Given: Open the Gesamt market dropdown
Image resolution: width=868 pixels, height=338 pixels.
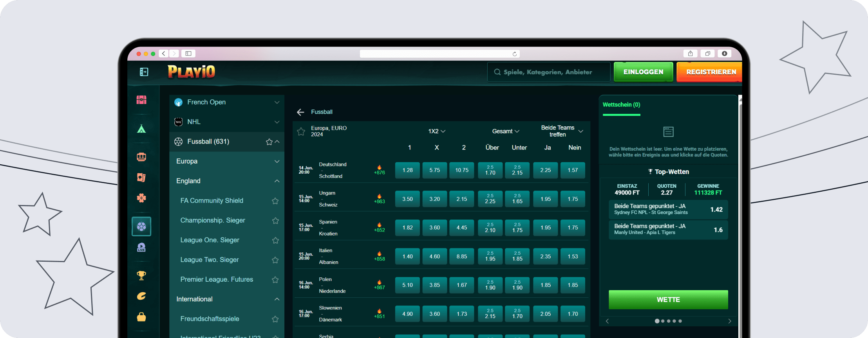Looking at the screenshot, I should click(x=505, y=131).
